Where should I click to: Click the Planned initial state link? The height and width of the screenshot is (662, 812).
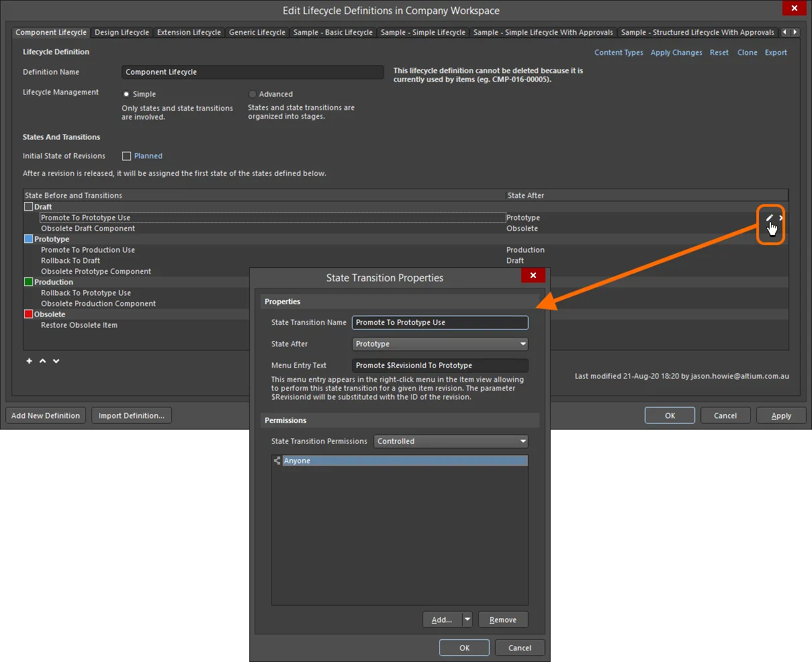(x=148, y=156)
